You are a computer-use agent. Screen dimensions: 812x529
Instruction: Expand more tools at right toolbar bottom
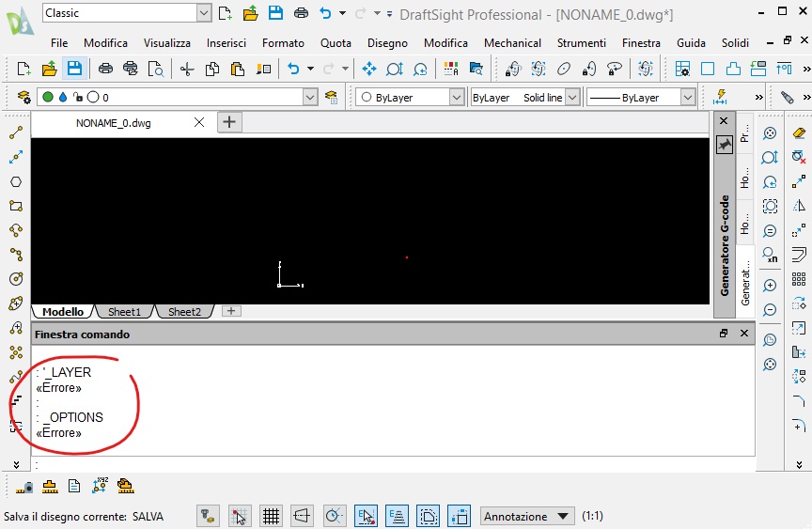[x=799, y=464]
